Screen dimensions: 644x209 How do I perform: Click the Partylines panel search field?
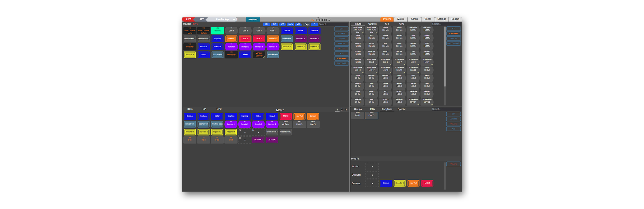coord(446,109)
